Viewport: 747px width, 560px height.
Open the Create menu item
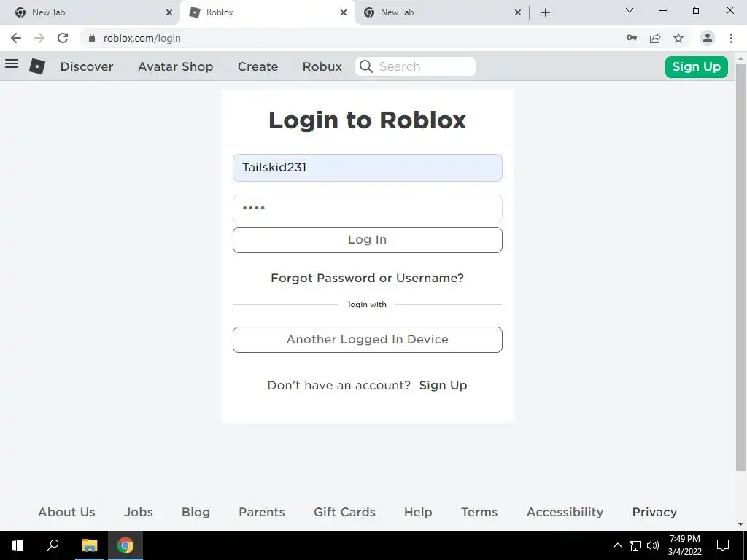click(258, 66)
